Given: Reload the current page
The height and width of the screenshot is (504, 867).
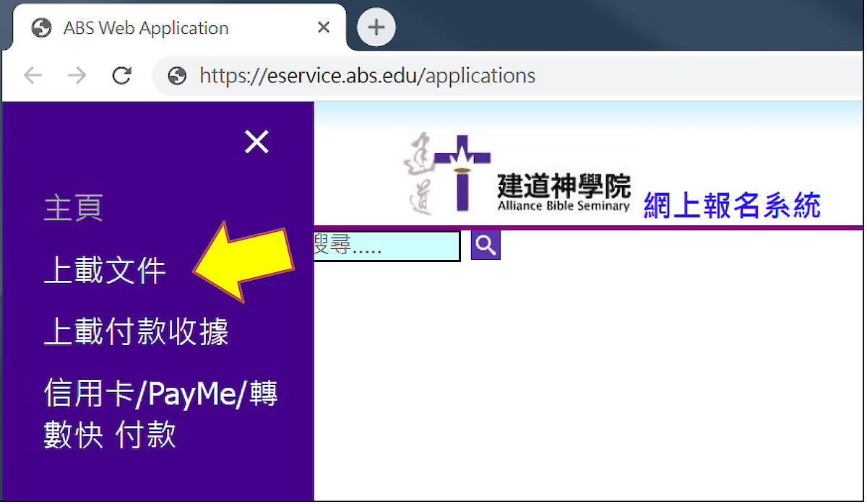Looking at the screenshot, I should tap(122, 75).
